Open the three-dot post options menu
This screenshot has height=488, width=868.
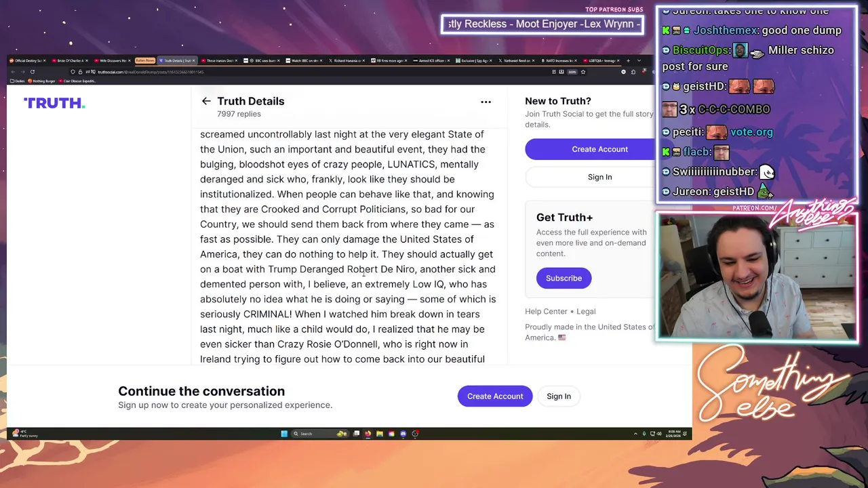pos(486,102)
